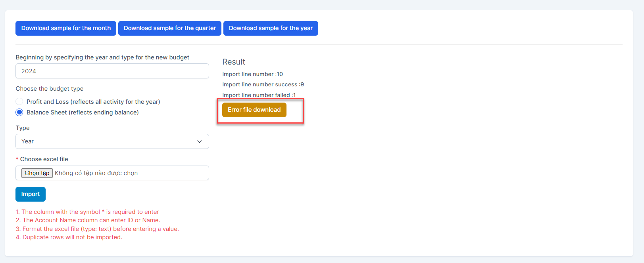Click the blue Import button
Screen dimensions: 644x263
point(31,194)
